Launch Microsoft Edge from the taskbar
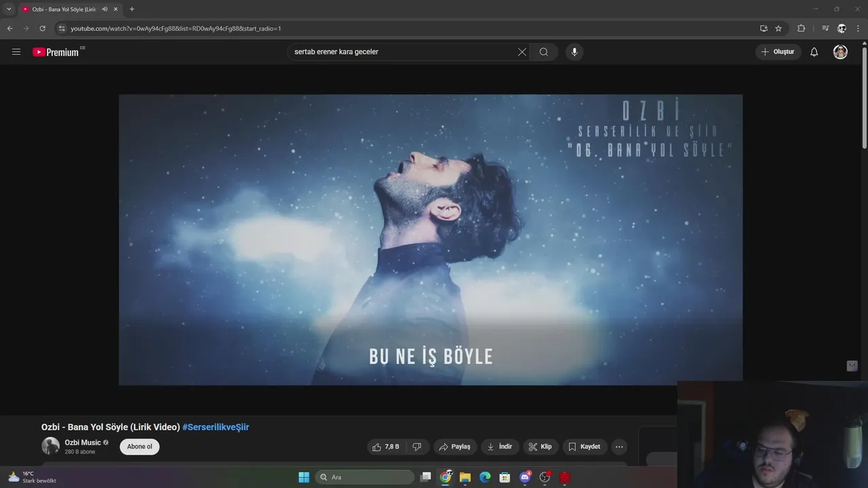Viewport: 868px width, 488px height. tap(485, 477)
